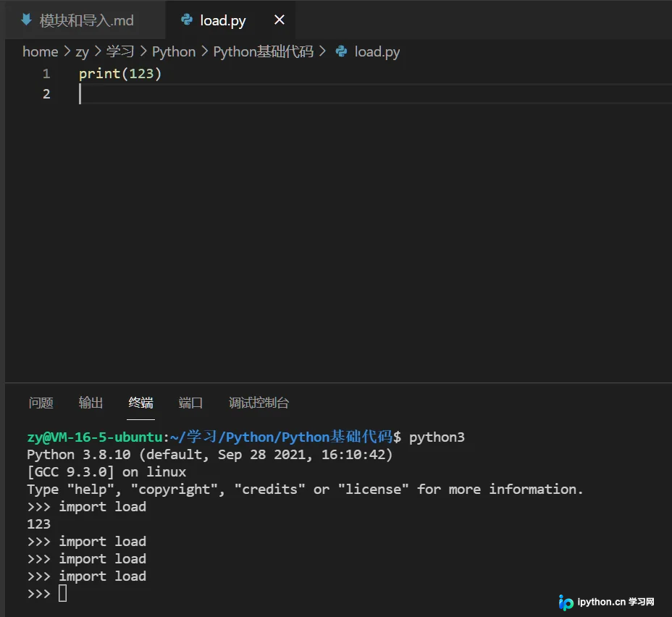The width and height of the screenshot is (672, 617).
Task: Open the home breadcrumb segment
Action: click(x=41, y=52)
